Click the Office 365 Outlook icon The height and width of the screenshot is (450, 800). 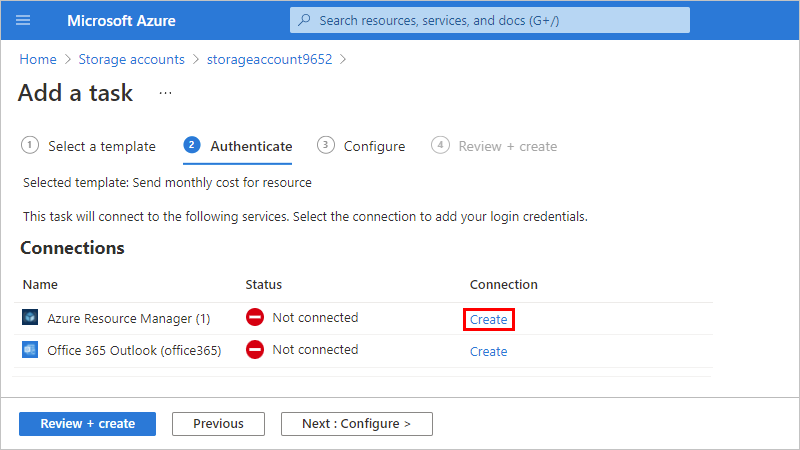click(x=30, y=350)
